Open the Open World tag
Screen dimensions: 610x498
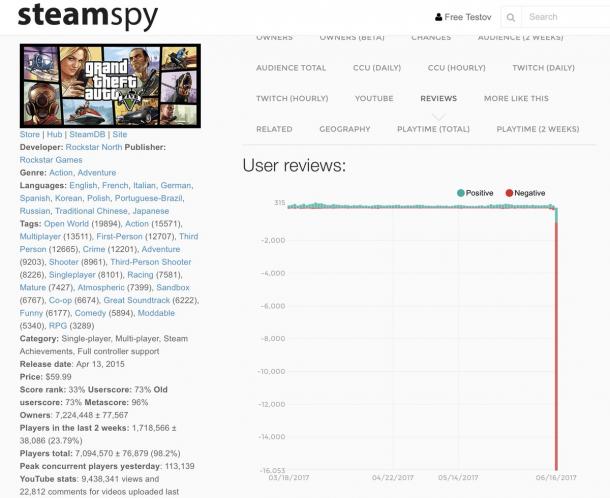(66, 224)
